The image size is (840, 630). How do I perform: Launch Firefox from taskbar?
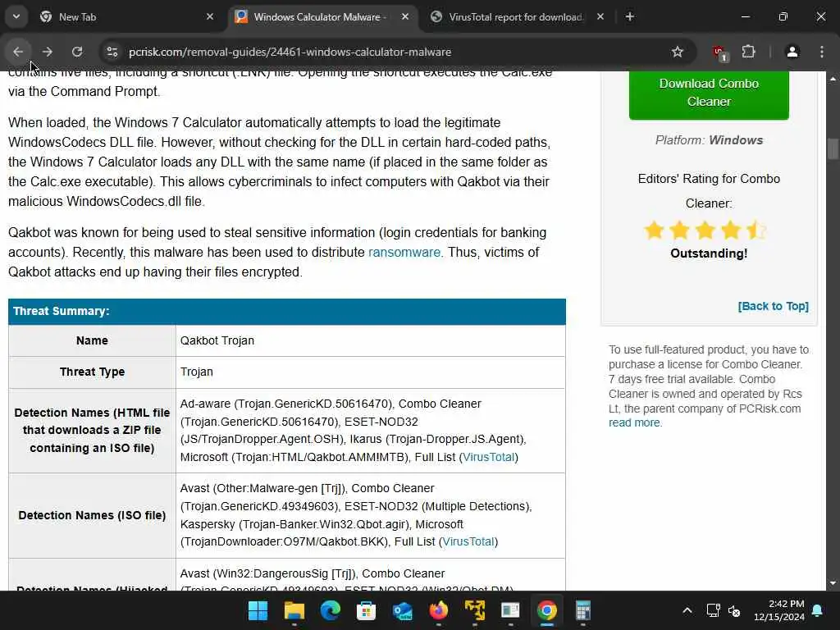(439, 610)
